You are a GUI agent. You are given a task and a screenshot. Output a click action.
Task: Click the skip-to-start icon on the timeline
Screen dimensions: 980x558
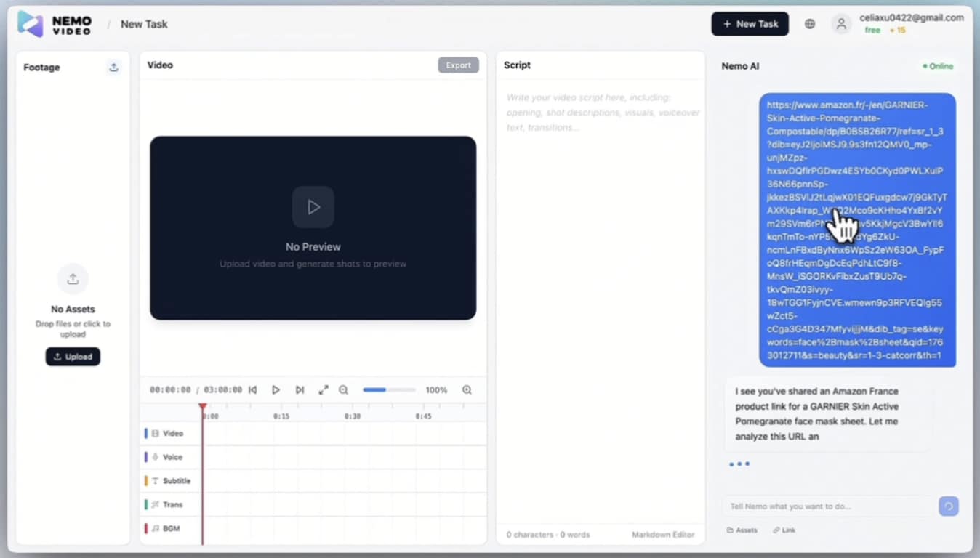[x=252, y=389]
